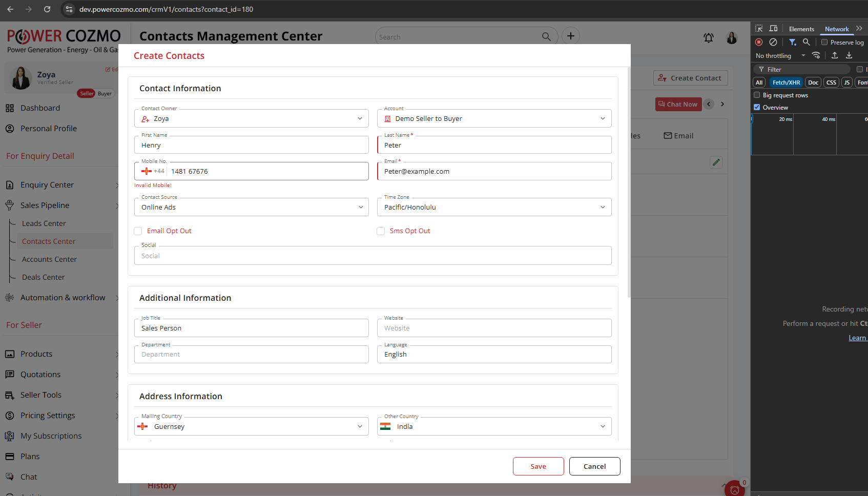This screenshot has width=868, height=496.
Task: Click the green edit pencil icon
Action: tap(716, 162)
